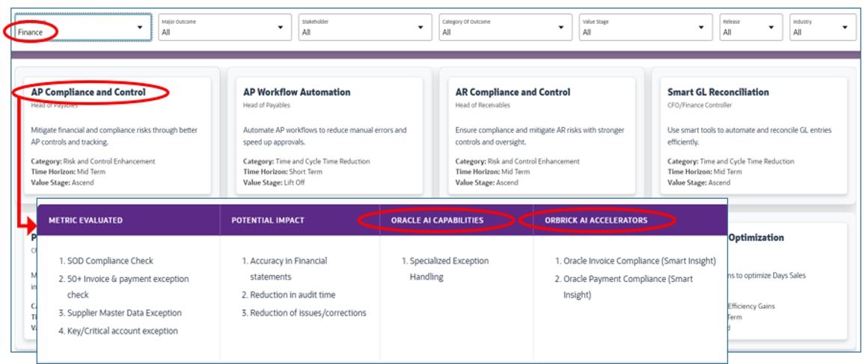Click 'Value Stage: Lift Off' text
The image size is (868, 364).
(274, 182)
